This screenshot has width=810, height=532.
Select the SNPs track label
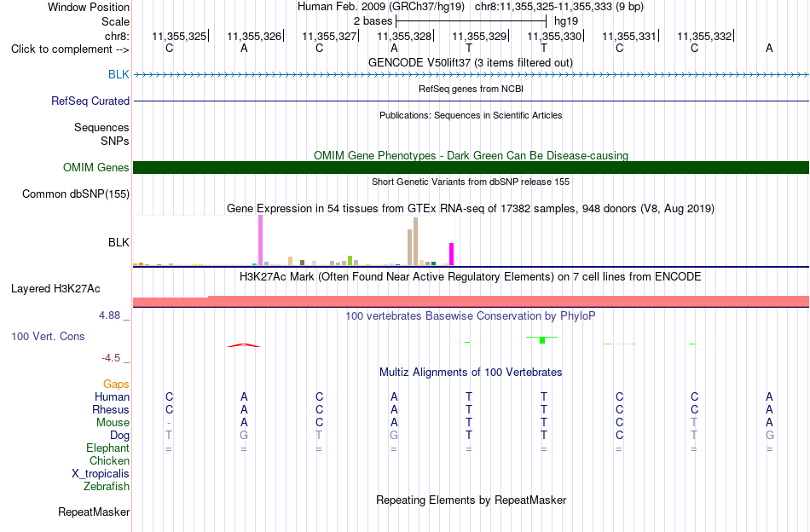pos(115,141)
